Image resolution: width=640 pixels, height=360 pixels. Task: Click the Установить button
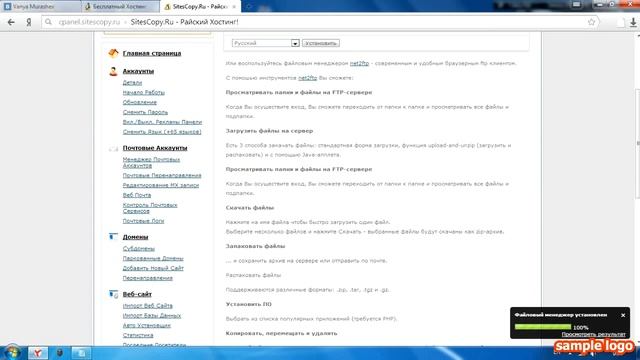(321, 43)
